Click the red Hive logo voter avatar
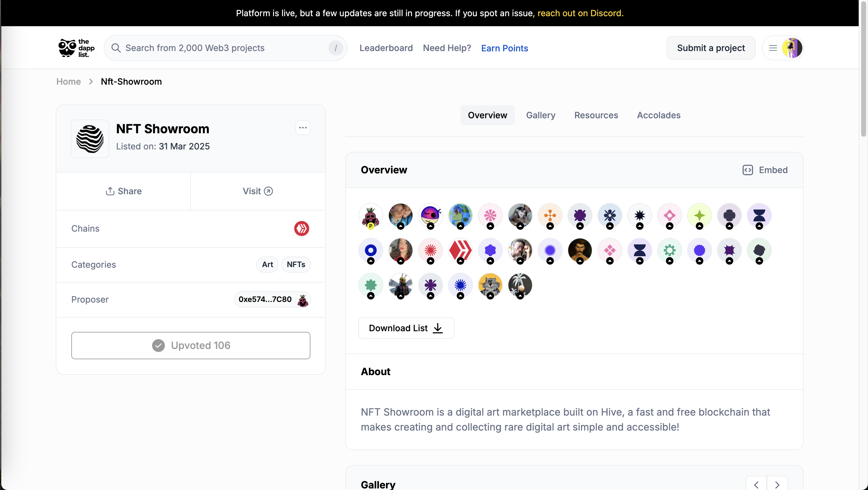The height and width of the screenshot is (490, 868). click(460, 250)
